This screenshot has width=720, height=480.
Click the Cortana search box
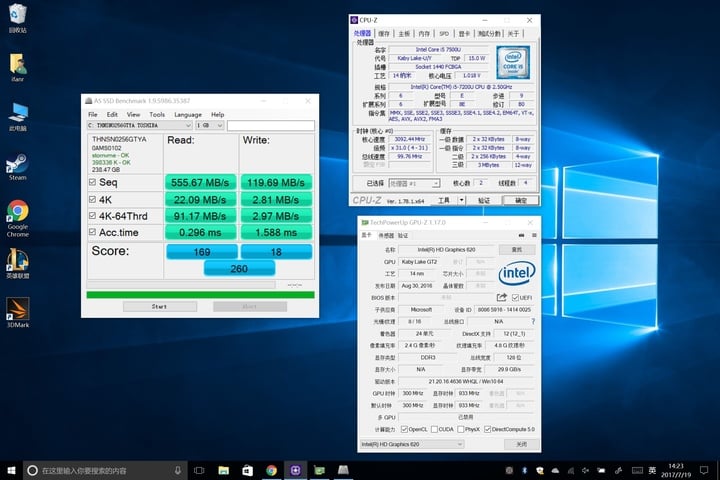tap(105, 470)
